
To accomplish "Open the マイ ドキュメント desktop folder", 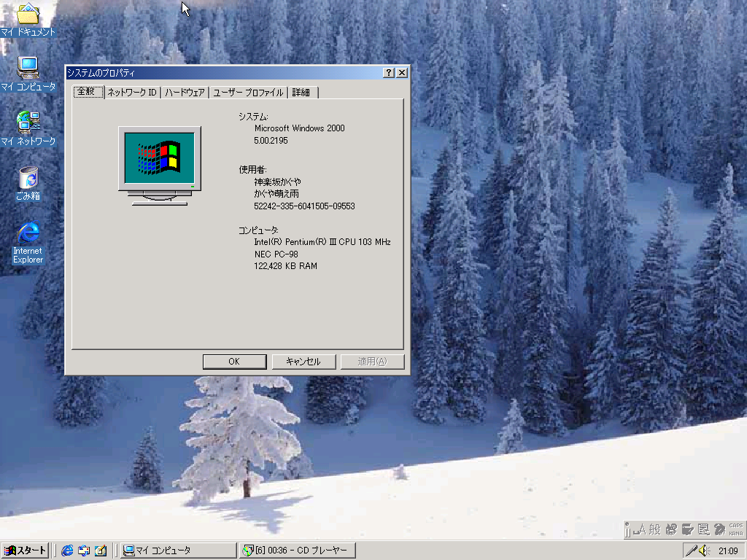I will click(x=28, y=15).
